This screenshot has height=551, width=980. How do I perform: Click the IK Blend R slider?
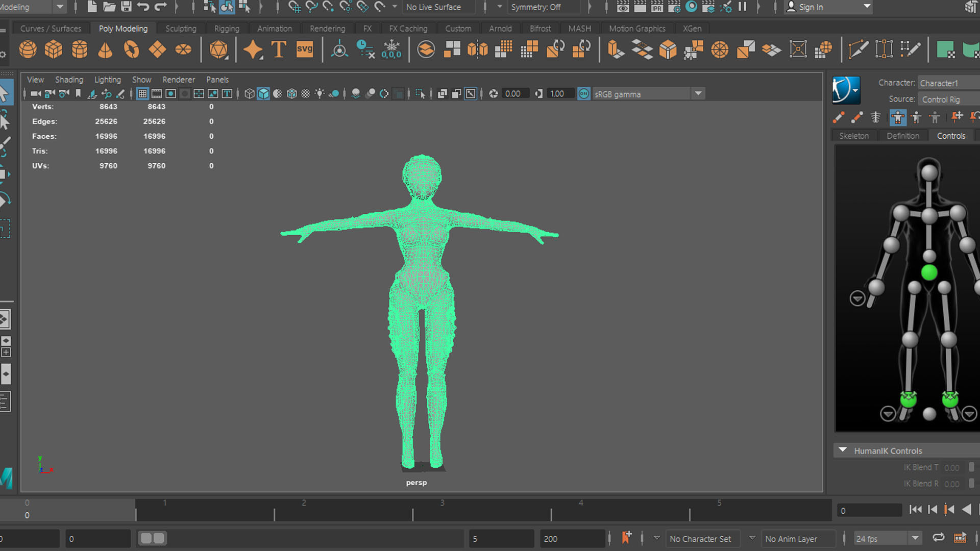pyautogui.click(x=971, y=483)
